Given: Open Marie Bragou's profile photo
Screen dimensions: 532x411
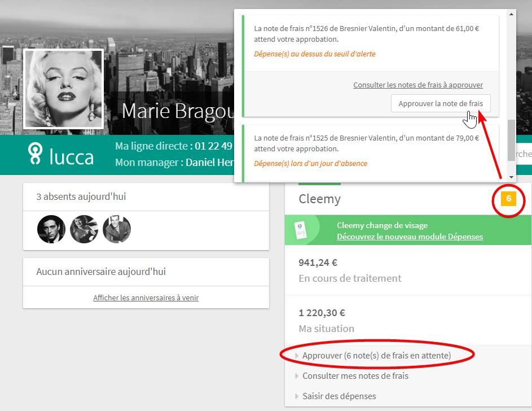Looking at the screenshot, I should (63, 89).
